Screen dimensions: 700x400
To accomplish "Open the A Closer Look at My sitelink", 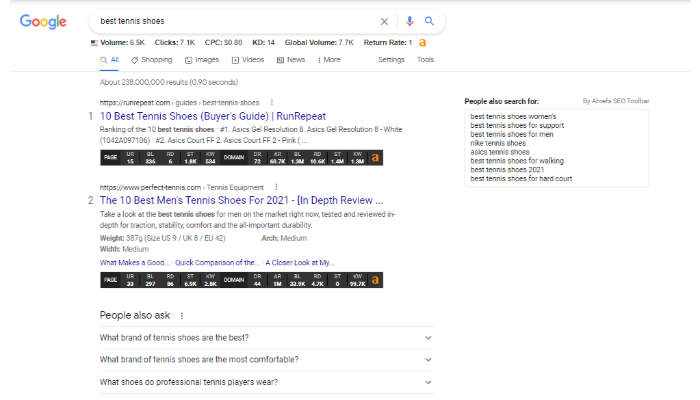I will click(x=300, y=262).
